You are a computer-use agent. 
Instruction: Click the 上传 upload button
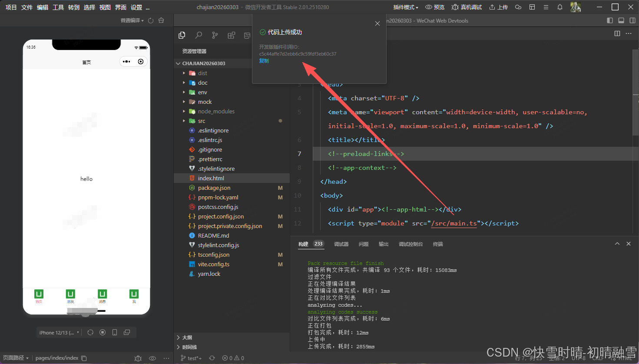coord(498,7)
